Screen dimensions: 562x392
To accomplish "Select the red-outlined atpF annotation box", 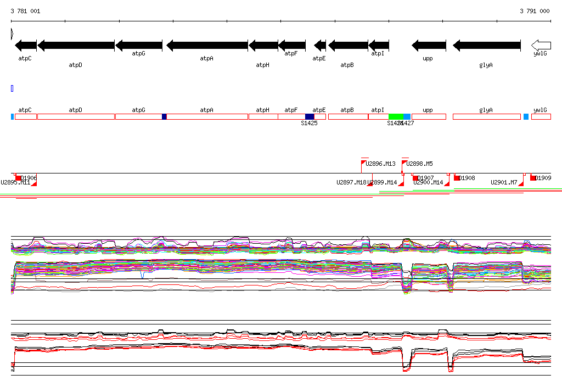I will point(292,116).
